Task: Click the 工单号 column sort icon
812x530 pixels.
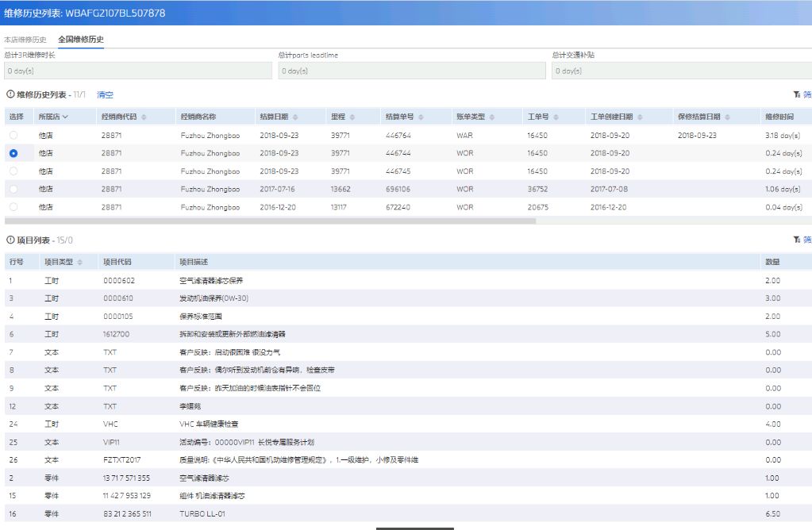Action: [556, 117]
